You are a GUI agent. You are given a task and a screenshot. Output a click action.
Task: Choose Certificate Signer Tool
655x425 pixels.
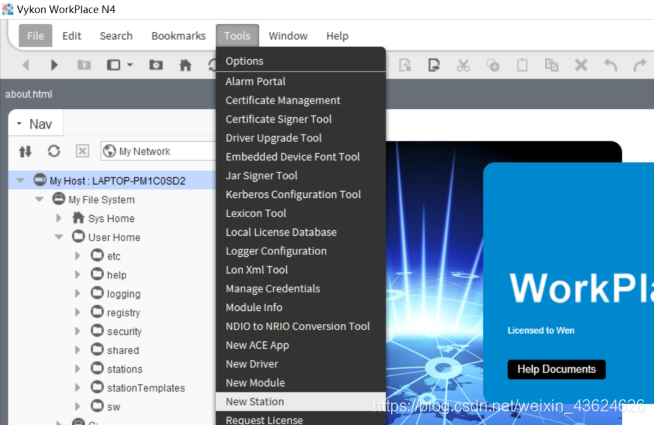[301, 119]
